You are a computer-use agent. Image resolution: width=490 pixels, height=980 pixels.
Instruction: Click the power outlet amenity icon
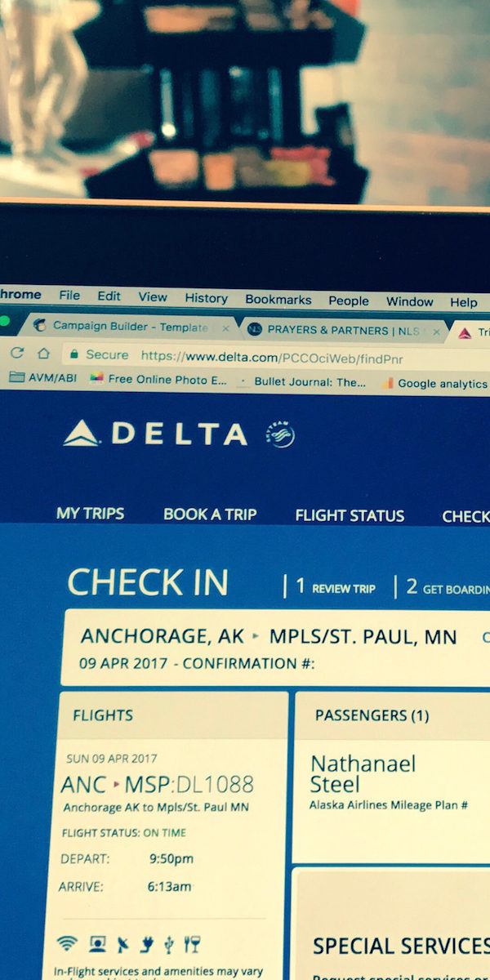coord(147,945)
